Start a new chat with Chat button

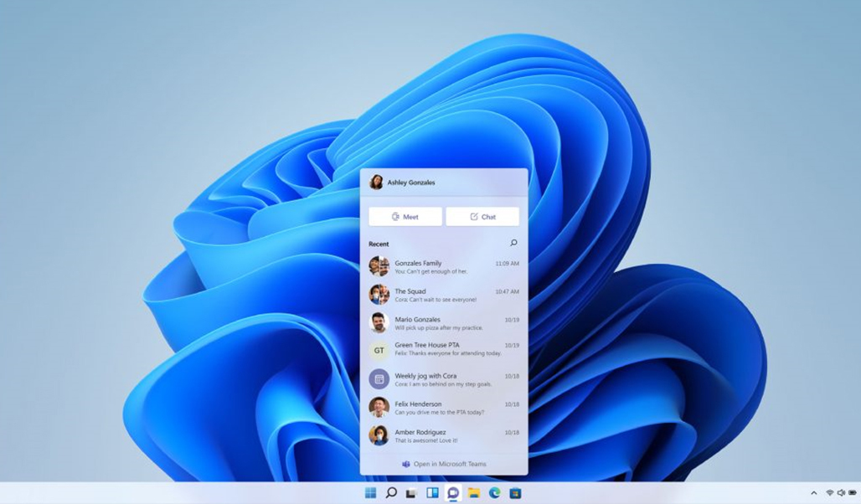click(482, 217)
